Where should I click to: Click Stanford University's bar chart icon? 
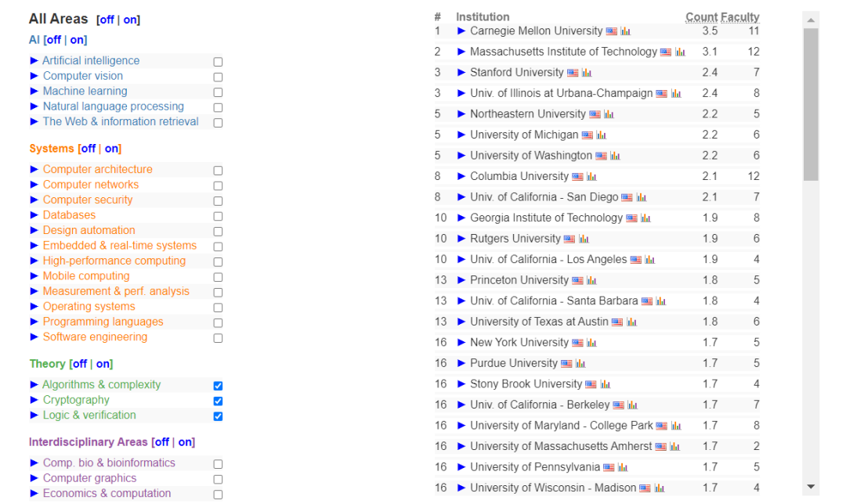pyautogui.click(x=587, y=73)
